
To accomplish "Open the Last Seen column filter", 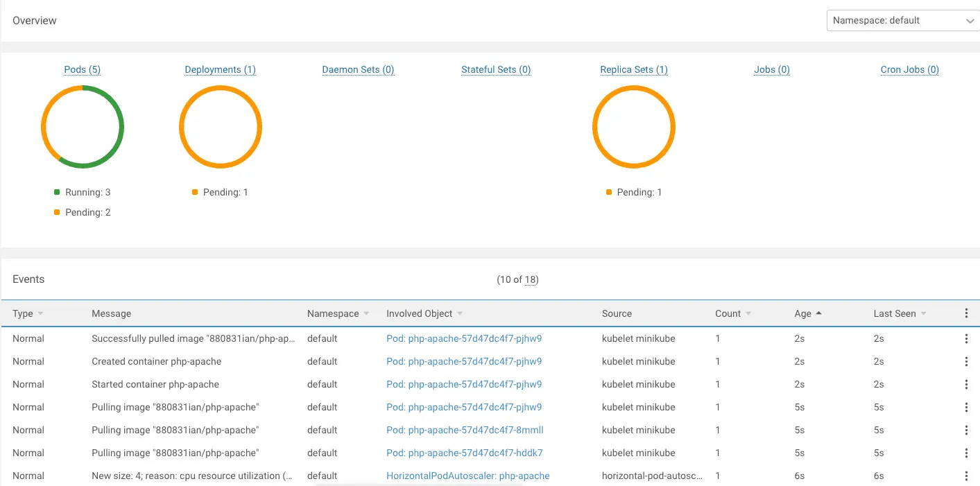I will coord(923,314).
